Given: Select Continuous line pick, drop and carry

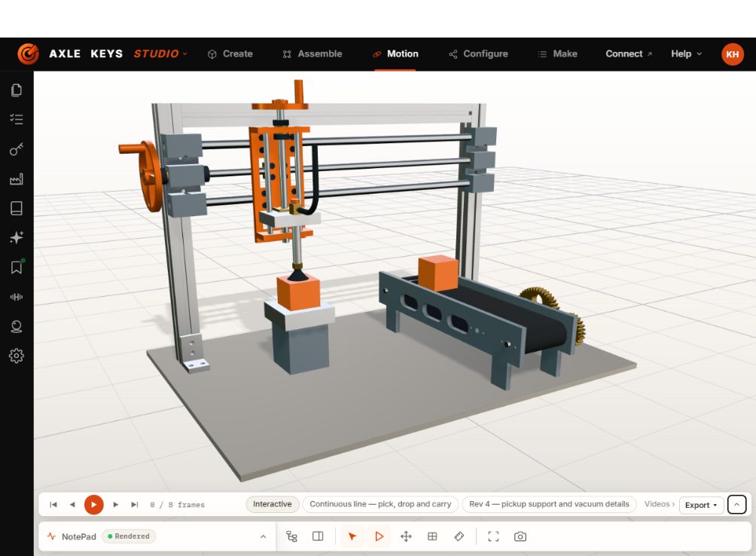Looking at the screenshot, I should (380, 504).
